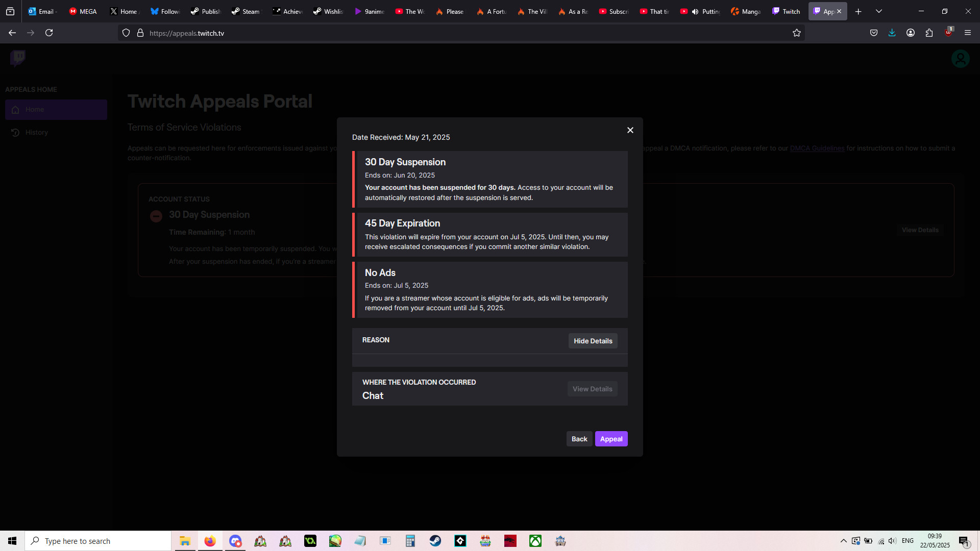Click the purple Appeal button
The height and width of the screenshot is (551, 980).
pyautogui.click(x=611, y=439)
